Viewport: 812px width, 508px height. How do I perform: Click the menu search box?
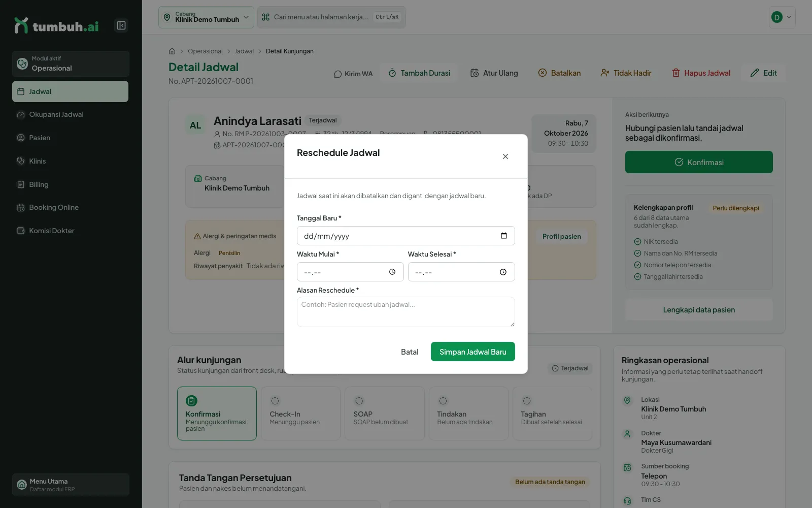(331, 17)
